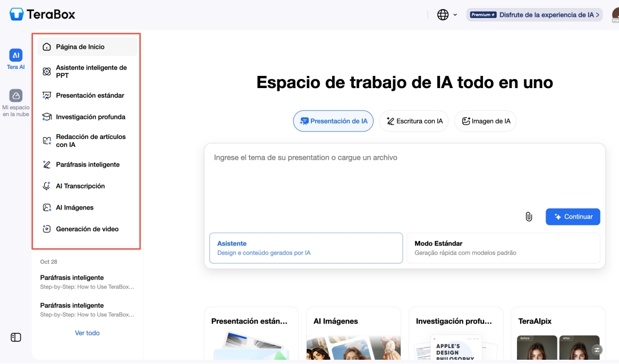619x364 pixels.
Task: Click the globe language icon
Action: click(x=443, y=14)
